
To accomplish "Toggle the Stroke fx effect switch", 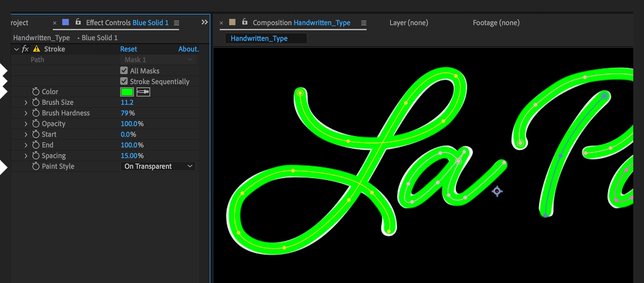I will (x=25, y=49).
